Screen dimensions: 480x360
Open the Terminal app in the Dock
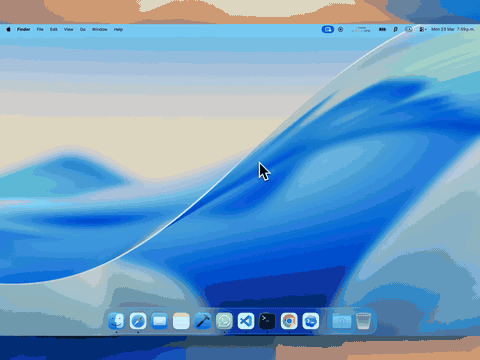(267, 321)
